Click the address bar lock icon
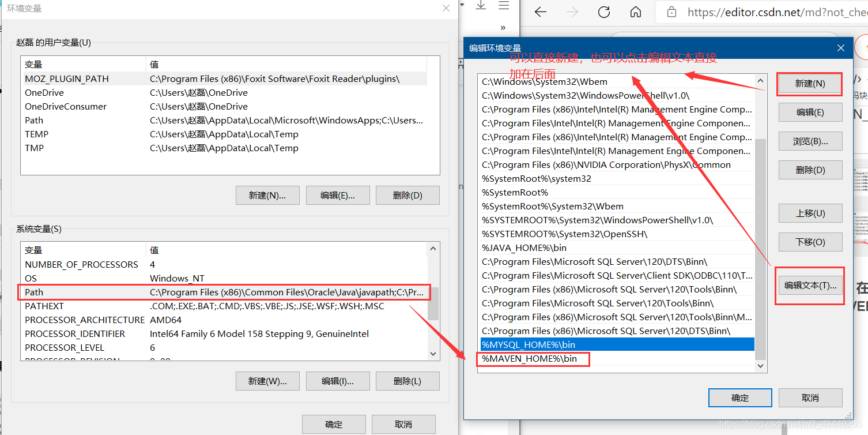This screenshot has width=868, height=435. click(x=671, y=12)
